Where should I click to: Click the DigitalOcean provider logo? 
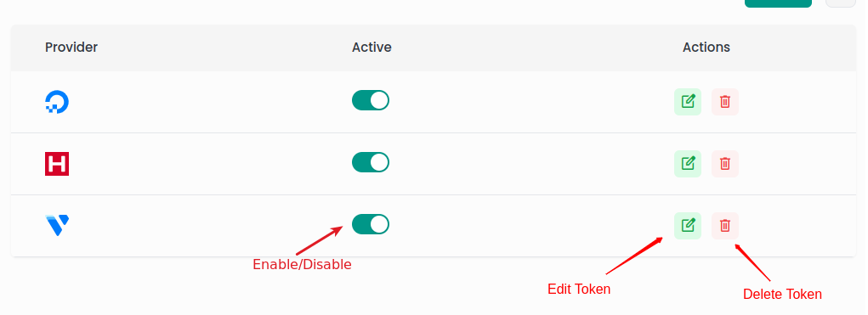coord(56,102)
